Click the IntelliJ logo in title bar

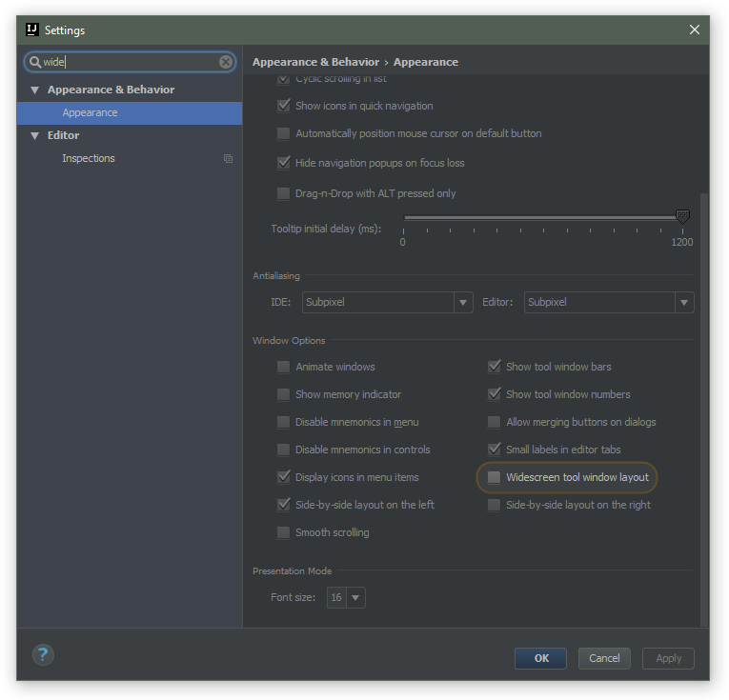[x=31, y=30]
